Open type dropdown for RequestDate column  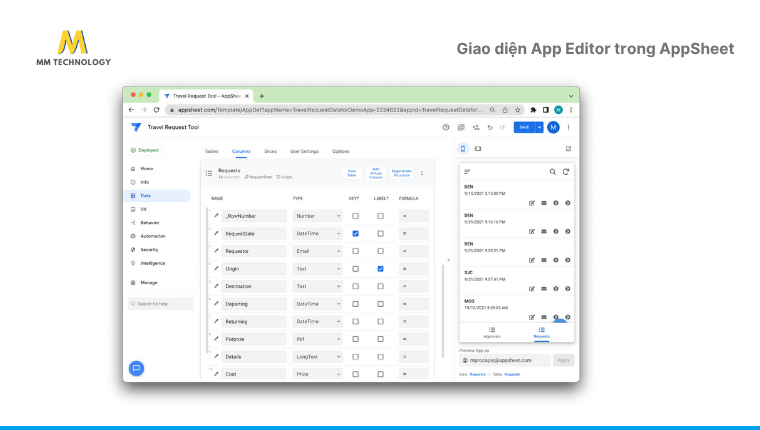[x=317, y=234]
